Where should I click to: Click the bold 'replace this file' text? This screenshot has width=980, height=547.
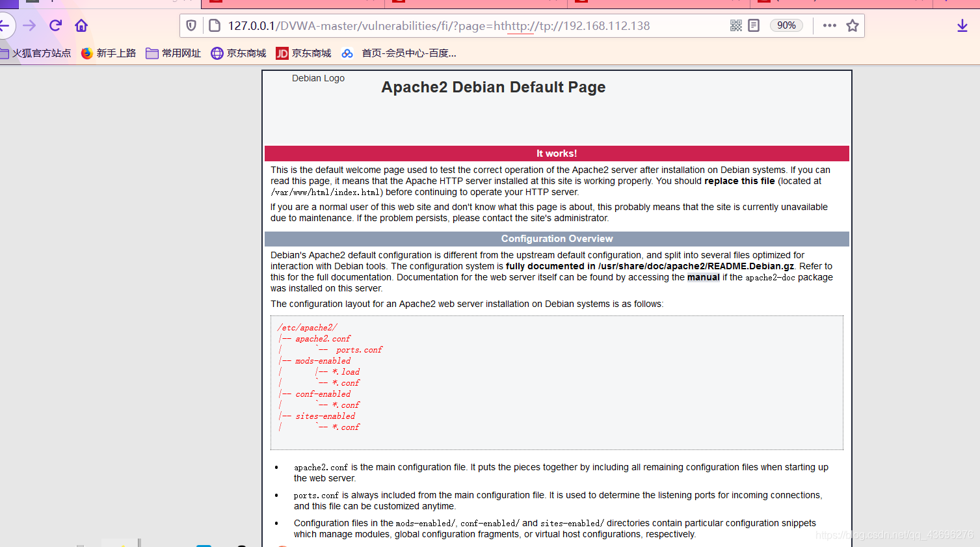(739, 181)
